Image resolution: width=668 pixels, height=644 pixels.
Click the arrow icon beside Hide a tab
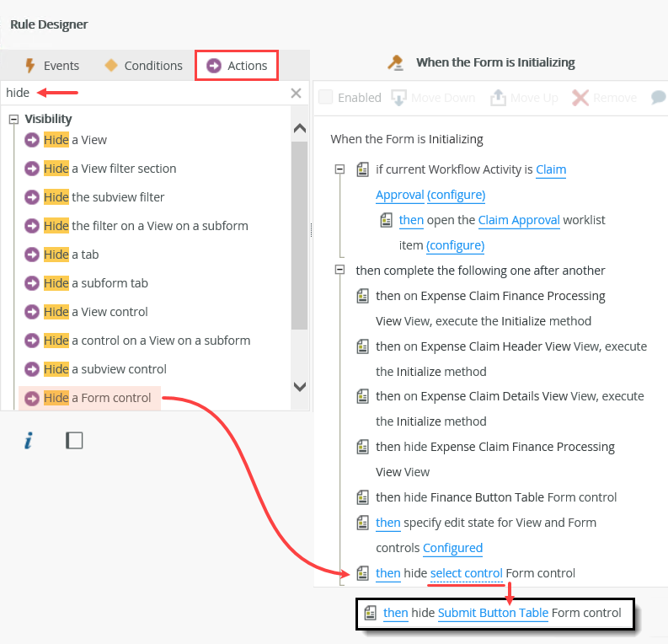coord(33,255)
